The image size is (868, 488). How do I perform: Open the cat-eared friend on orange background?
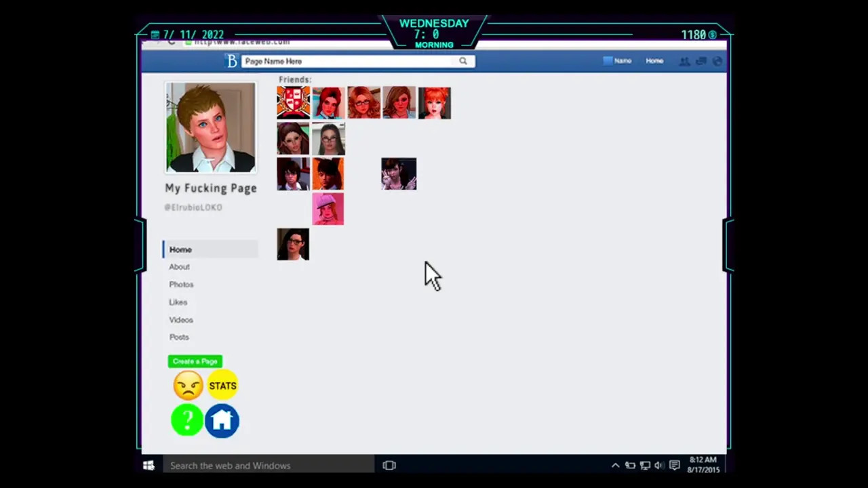328,174
